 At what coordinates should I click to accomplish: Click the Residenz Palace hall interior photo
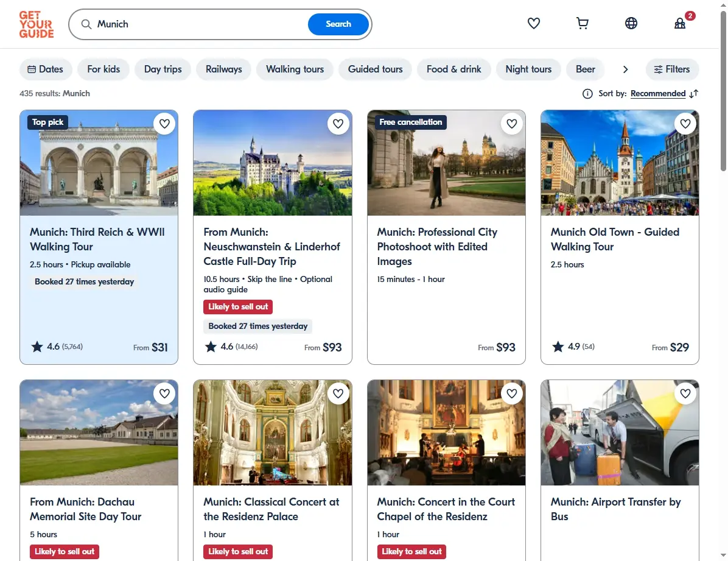coord(273,432)
